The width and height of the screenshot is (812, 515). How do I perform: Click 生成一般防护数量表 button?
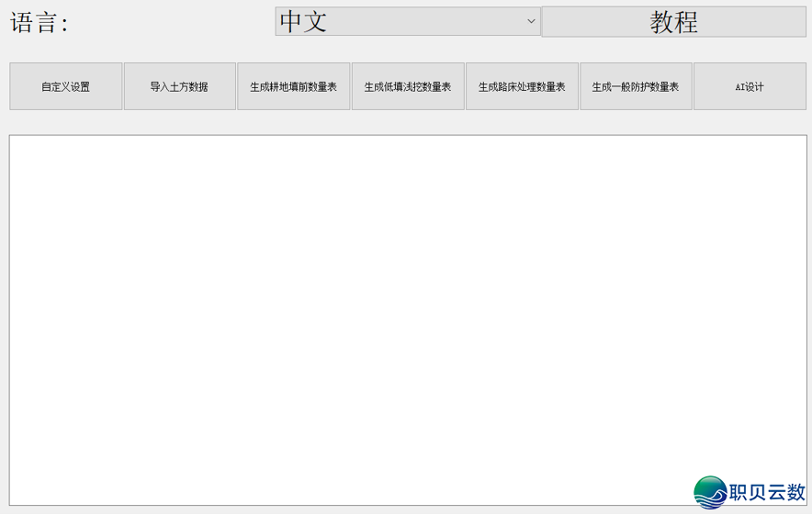pyautogui.click(x=636, y=86)
